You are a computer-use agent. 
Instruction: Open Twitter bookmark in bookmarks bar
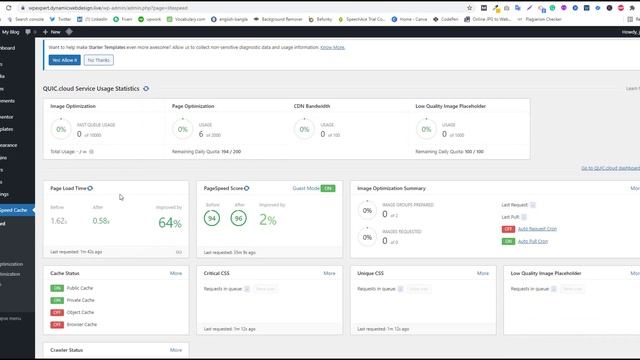coord(60,19)
